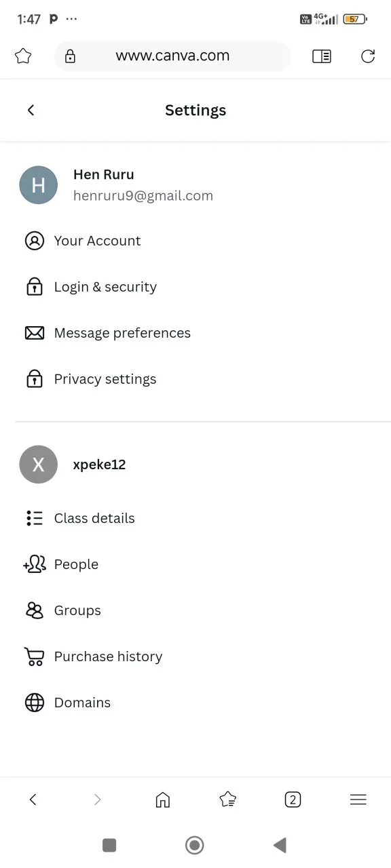The width and height of the screenshot is (391, 868).
Task: Open Privacy settings
Action: [x=195, y=379]
